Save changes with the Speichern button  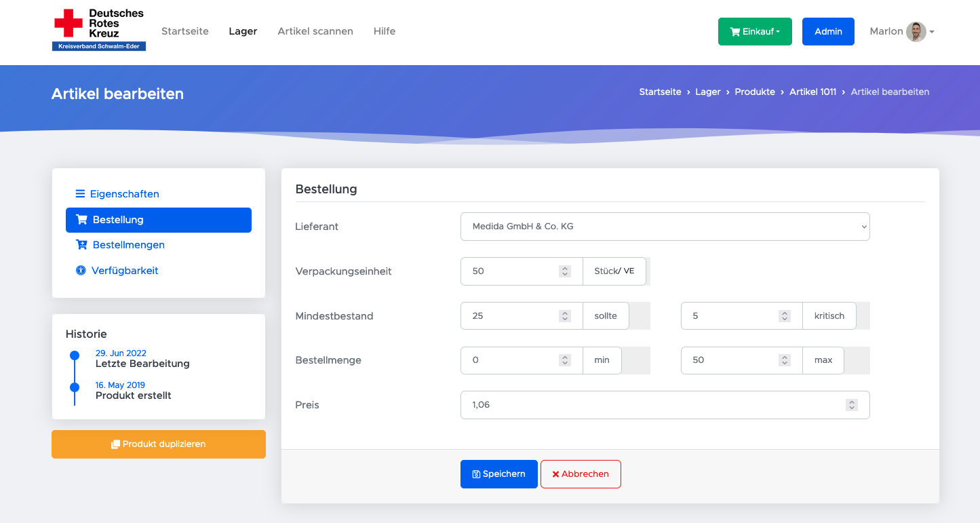coord(498,474)
